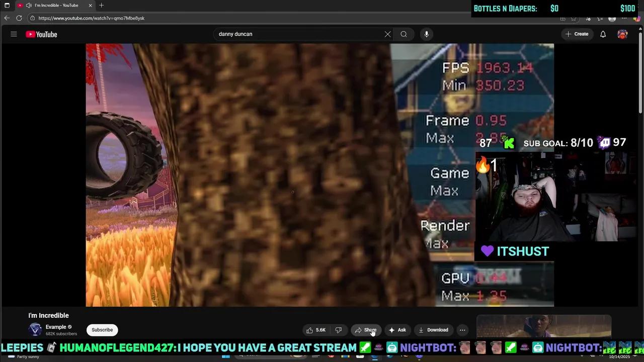Open the Copilot sidebar icon
644x362 pixels.
click(637, 19)
